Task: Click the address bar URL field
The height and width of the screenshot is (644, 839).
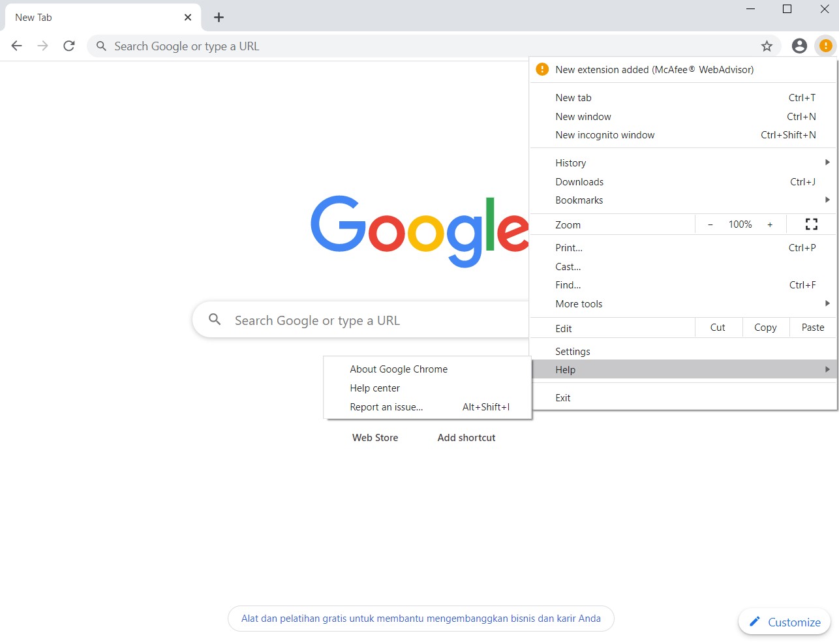Action: click(434, 46)
